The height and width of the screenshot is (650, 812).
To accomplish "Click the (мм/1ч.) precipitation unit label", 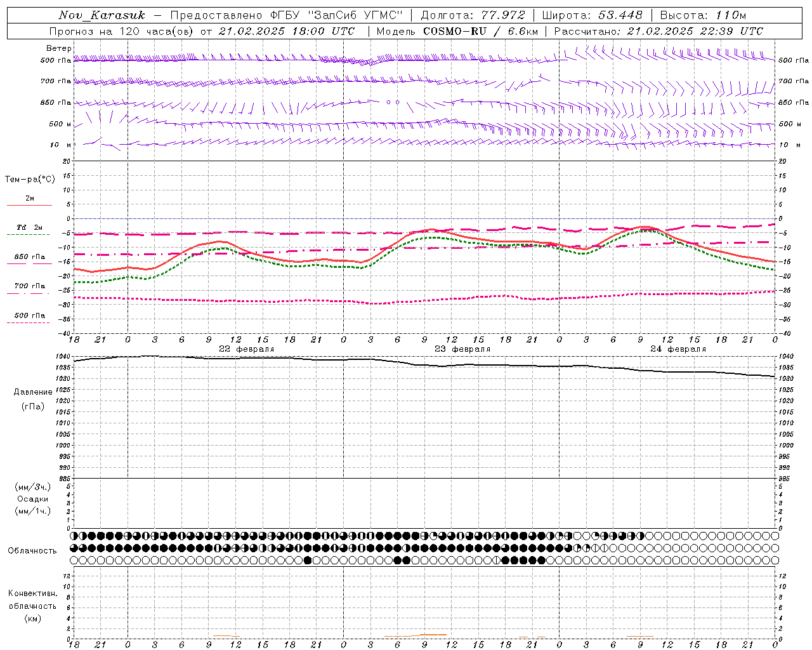I will [x=32, y=511].
